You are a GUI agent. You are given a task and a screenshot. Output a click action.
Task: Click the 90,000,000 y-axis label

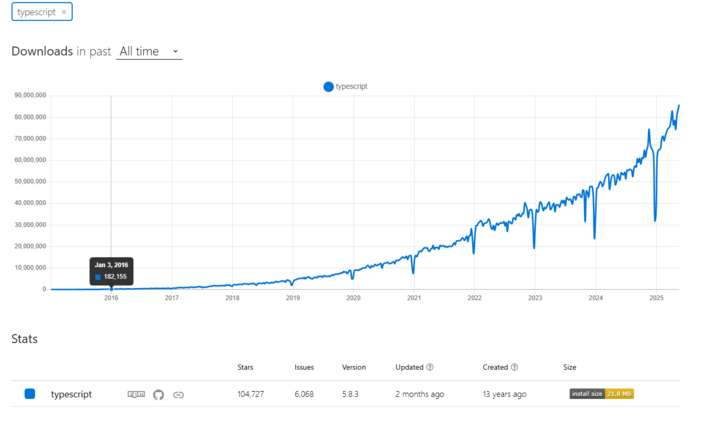pos(30,95)
